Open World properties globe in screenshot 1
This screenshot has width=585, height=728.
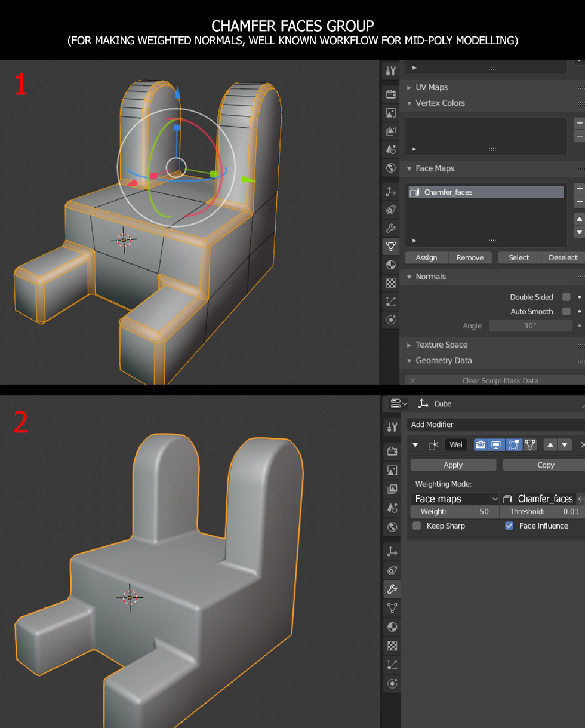coord(391,168)
